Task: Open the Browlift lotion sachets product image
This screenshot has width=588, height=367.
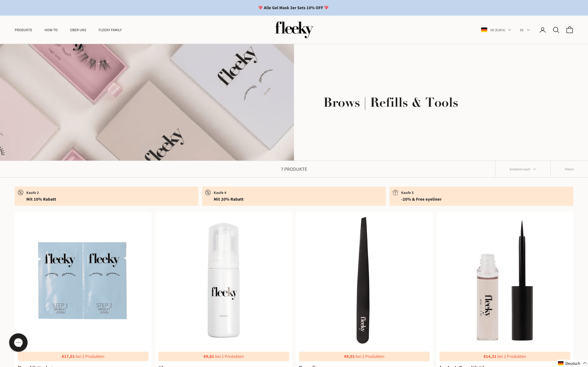Action: [x=83, y=280]
